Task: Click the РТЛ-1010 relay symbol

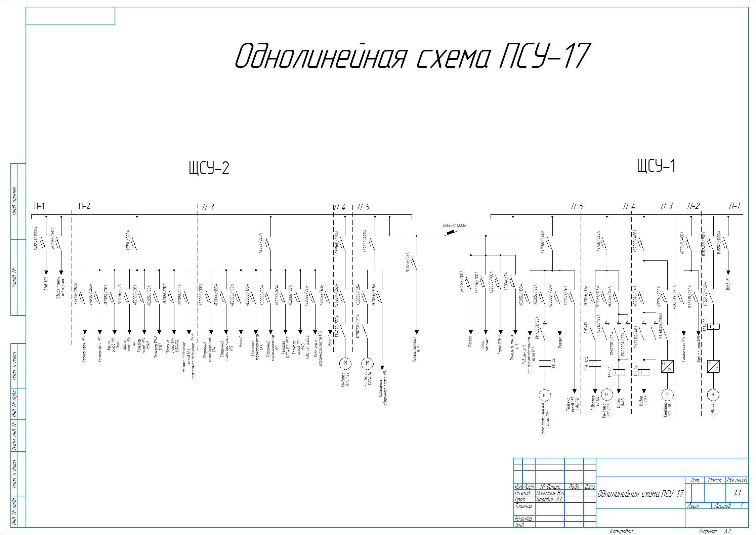Action: click(595, 363)
